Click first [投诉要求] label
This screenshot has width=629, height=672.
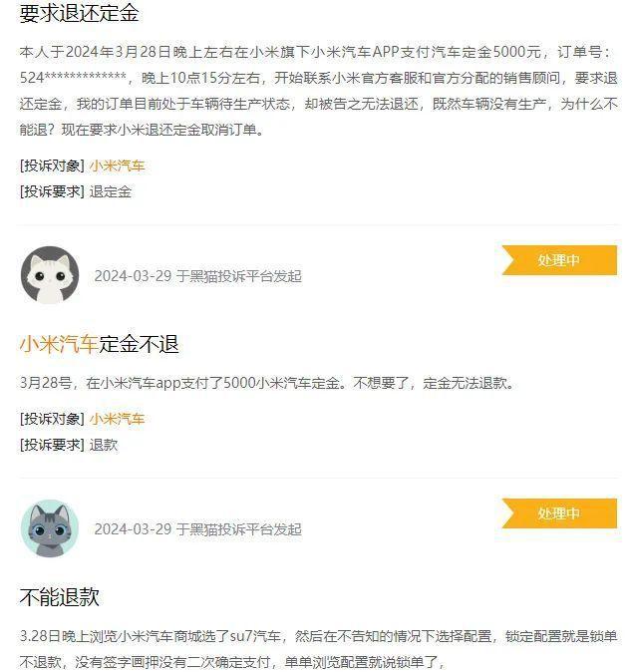[x=52, y=191]
